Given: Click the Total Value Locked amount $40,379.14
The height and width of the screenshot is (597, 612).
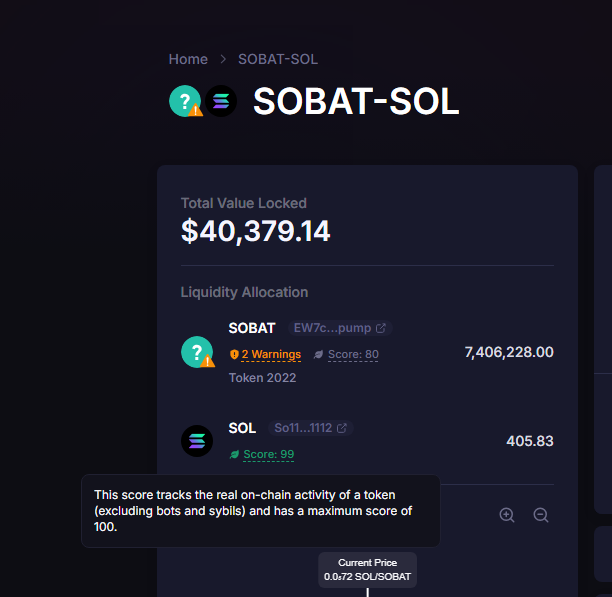Looking at the screenshot, I should click(x=255, y=231).
